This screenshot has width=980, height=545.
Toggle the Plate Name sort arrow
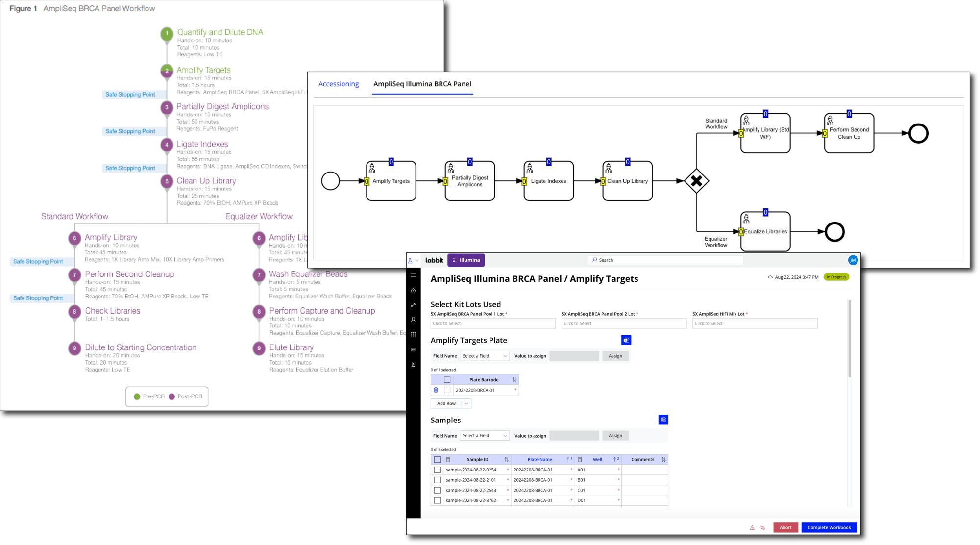click(x=569, y=460)
